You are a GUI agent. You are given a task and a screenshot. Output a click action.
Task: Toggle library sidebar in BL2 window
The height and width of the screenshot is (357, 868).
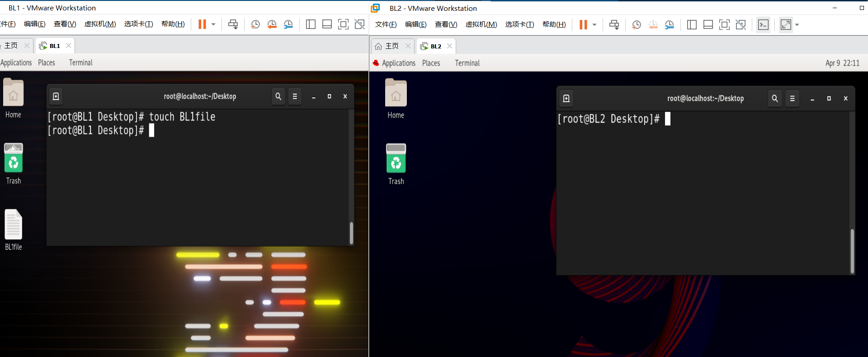[692, 25]
